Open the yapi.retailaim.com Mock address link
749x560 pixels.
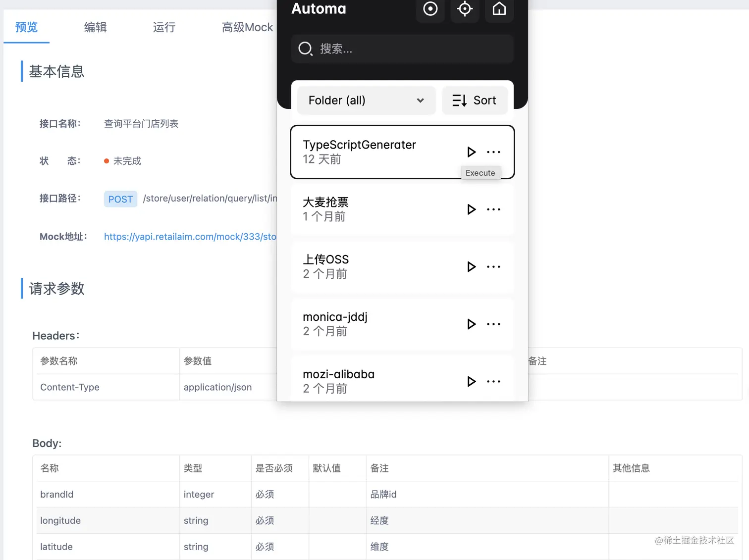190,237
